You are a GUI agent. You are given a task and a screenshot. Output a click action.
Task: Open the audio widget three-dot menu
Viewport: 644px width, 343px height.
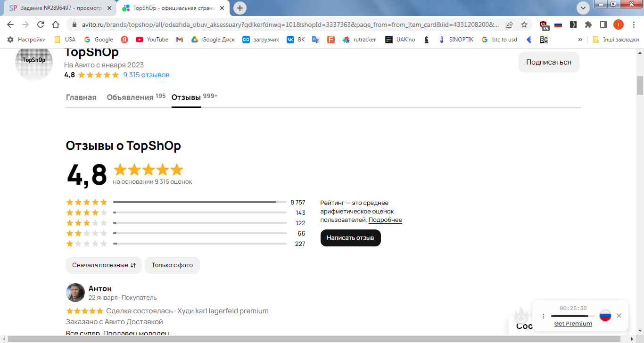click(x=544, y=316)
